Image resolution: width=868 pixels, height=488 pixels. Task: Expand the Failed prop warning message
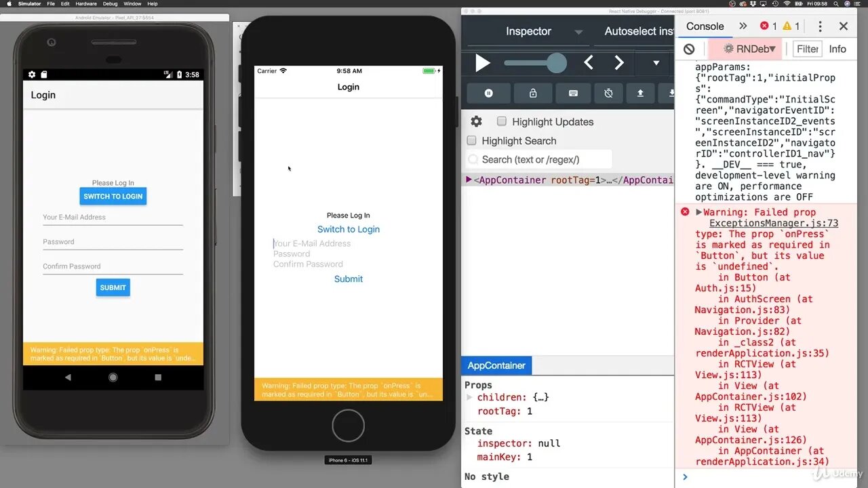699,212
